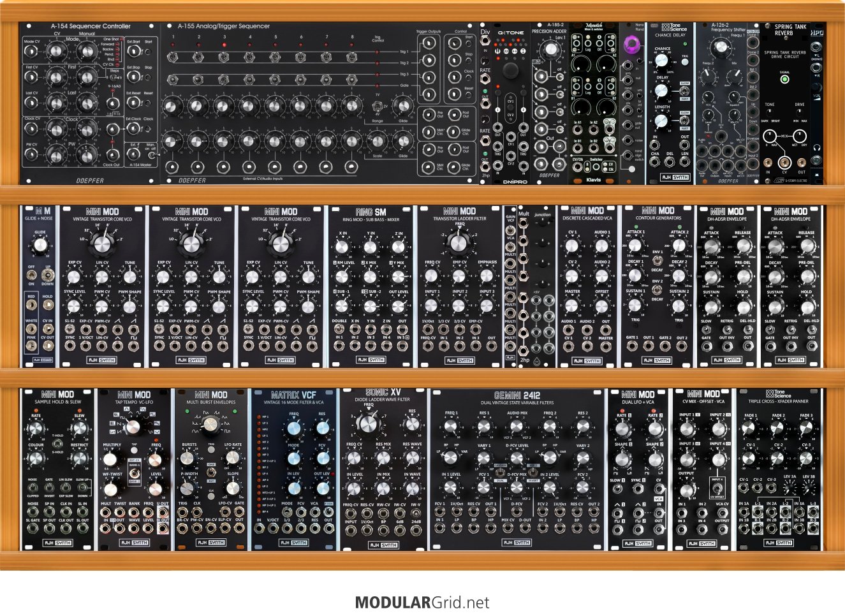Flip the UP/DOWN switch on Glide + Noise
This screenshot has height=616, width=845.
click(x=48, y=274)
